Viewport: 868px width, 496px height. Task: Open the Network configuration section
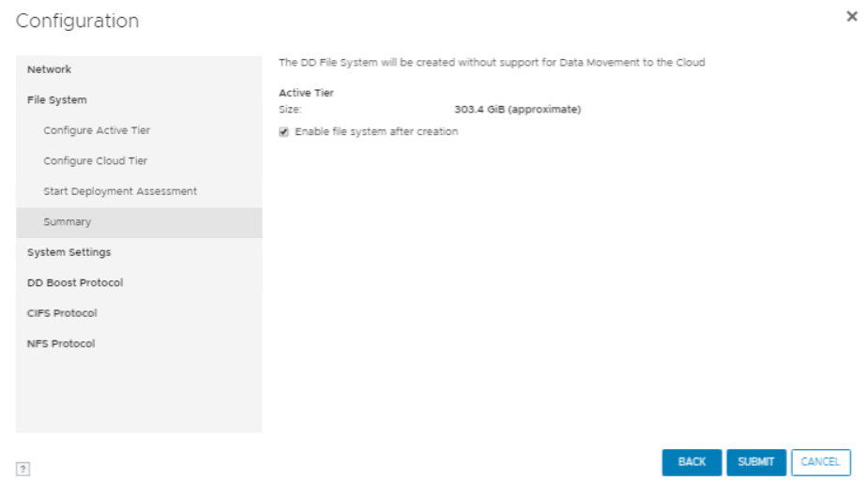(x=50, y=69)
